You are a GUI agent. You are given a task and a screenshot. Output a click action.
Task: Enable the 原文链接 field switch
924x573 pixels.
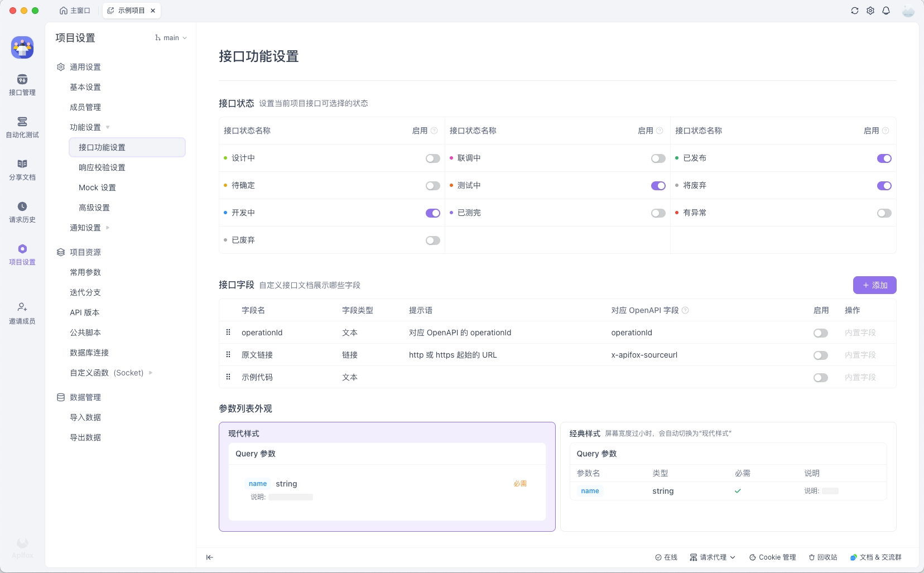point(821,355)
